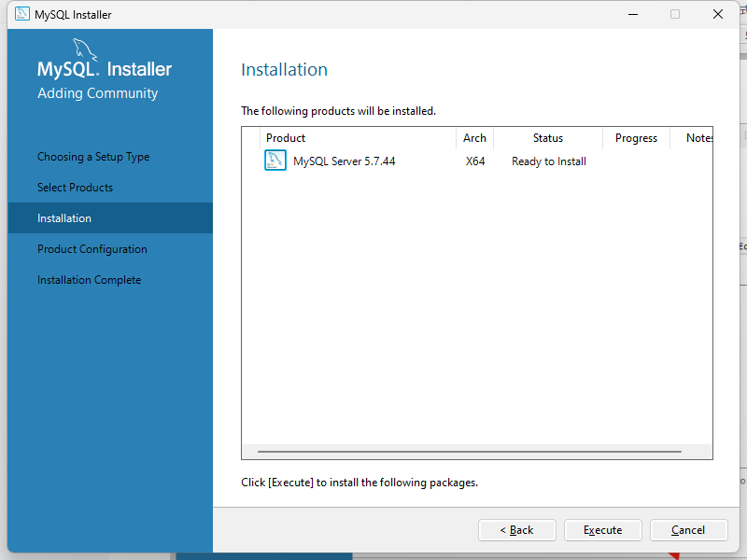Screen dimensions: 747x560
Task: Click 'The following products will be installed.' text
Action: pyautogui.click(x=338, y=111)
